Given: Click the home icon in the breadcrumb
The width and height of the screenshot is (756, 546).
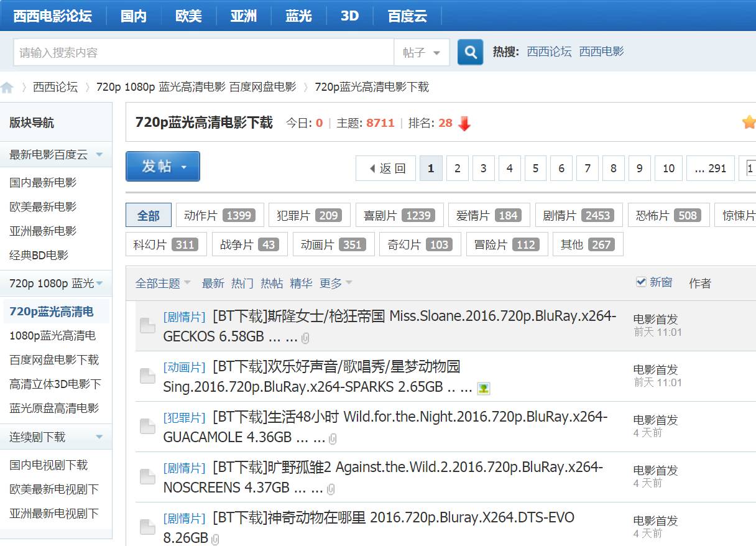Looking at the screenshot, I should pos(6,87).
